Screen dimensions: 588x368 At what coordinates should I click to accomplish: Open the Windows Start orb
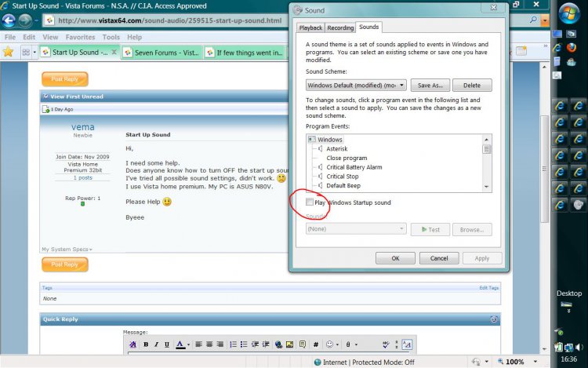(x=569, y=13)
